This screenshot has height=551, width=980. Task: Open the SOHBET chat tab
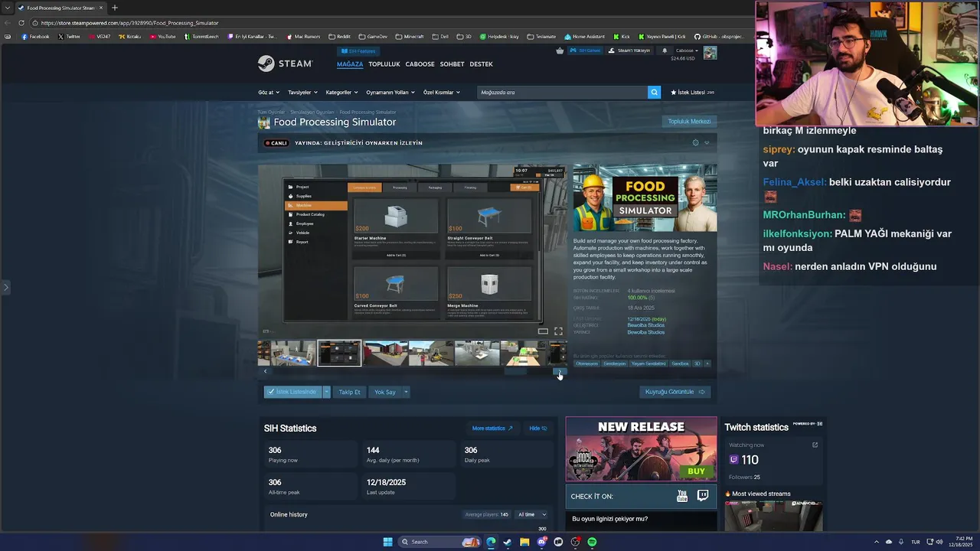[x=452, y=64]
